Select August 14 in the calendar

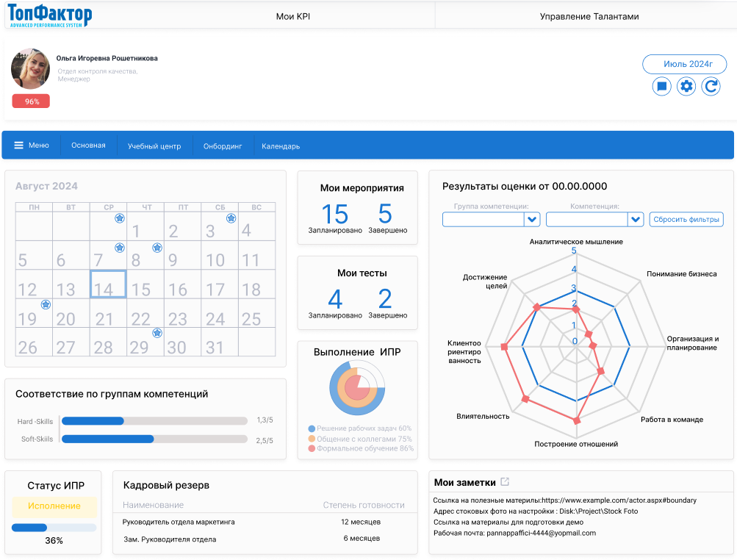tap(107, 284)
